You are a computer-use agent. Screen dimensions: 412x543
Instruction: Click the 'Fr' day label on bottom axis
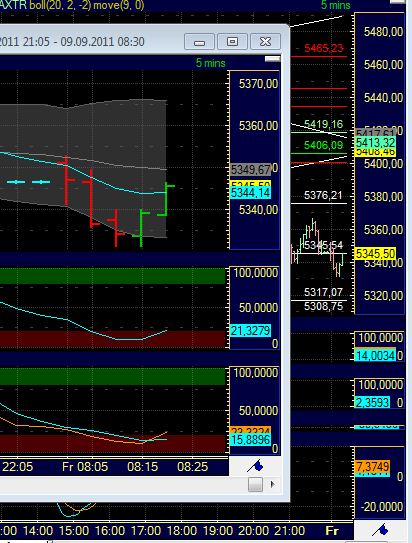(x=331, y=531)
